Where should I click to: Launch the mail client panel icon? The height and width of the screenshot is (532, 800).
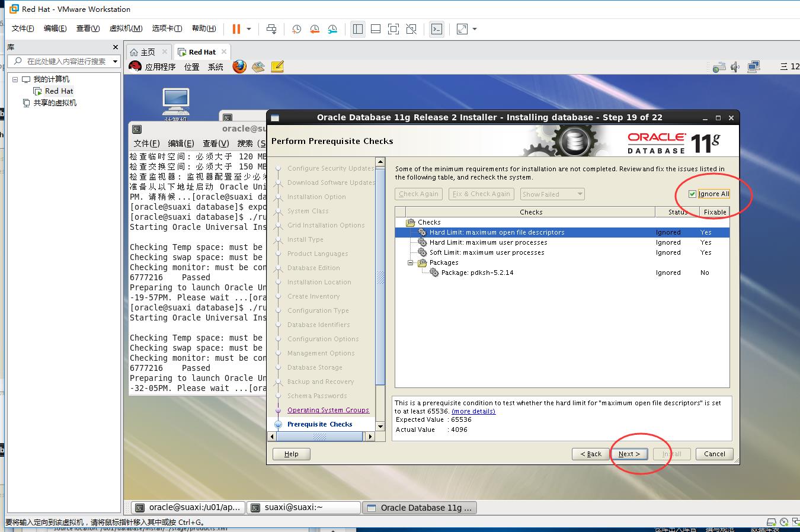point(258,66)
